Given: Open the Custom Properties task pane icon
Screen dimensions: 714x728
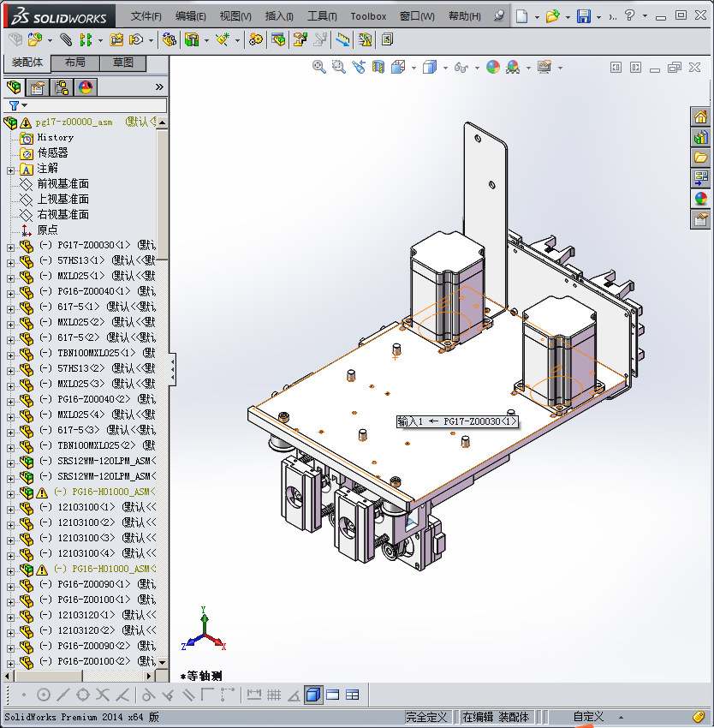Looking at the screenshot, I should (700, 218).
